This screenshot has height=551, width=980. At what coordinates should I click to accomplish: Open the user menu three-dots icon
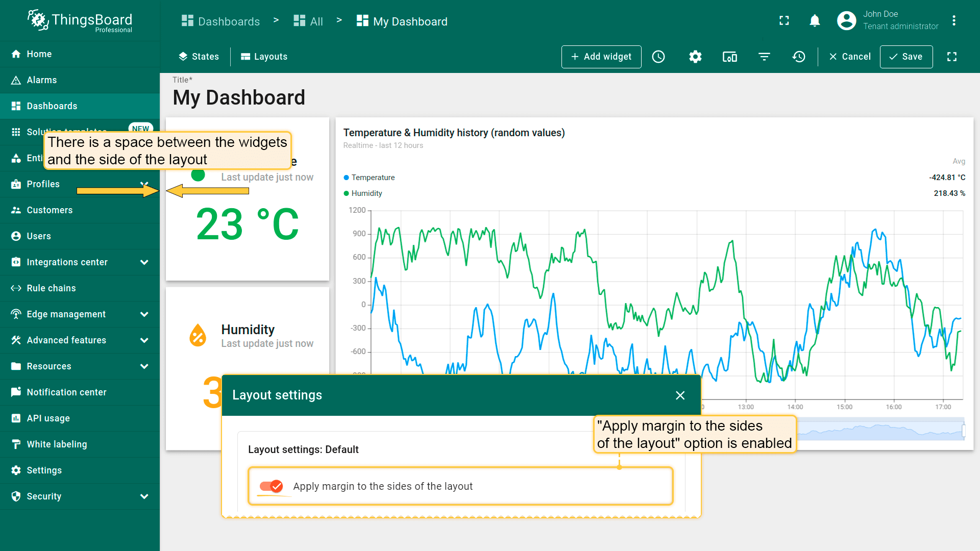(953, 21)
